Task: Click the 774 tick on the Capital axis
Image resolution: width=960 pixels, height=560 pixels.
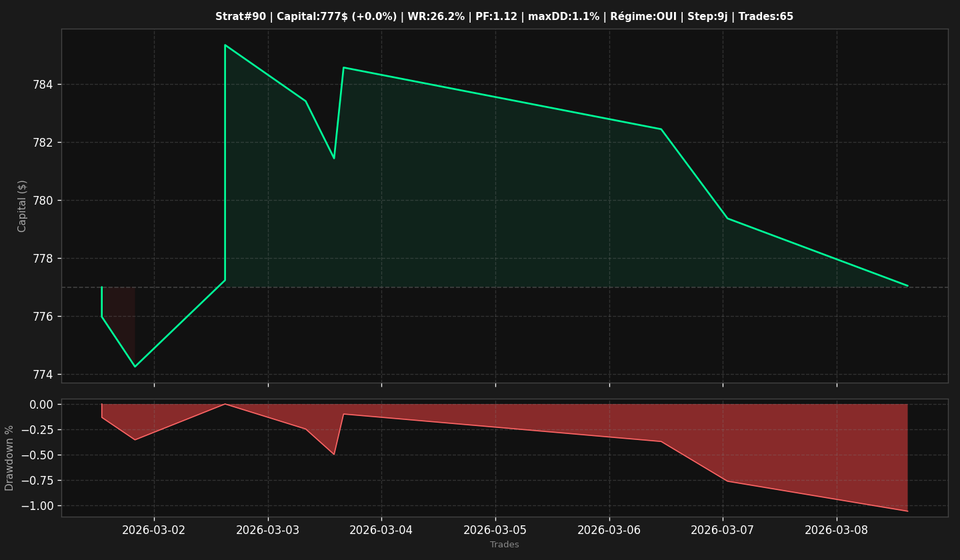Action: [43, 375]
